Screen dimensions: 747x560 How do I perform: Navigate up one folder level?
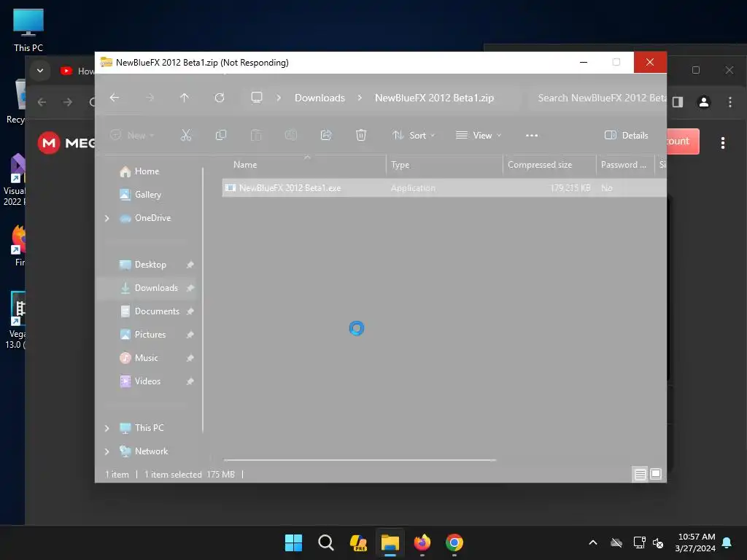(185, 98)
